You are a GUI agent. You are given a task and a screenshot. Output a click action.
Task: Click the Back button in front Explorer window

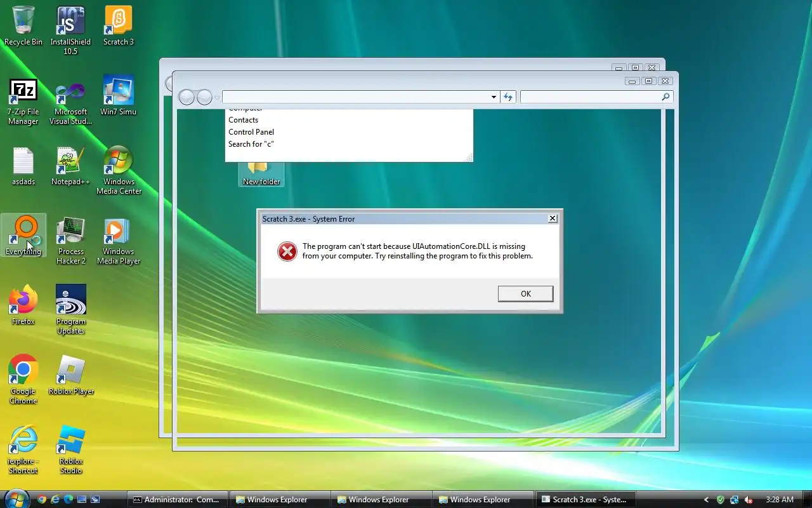click(187, 97)
